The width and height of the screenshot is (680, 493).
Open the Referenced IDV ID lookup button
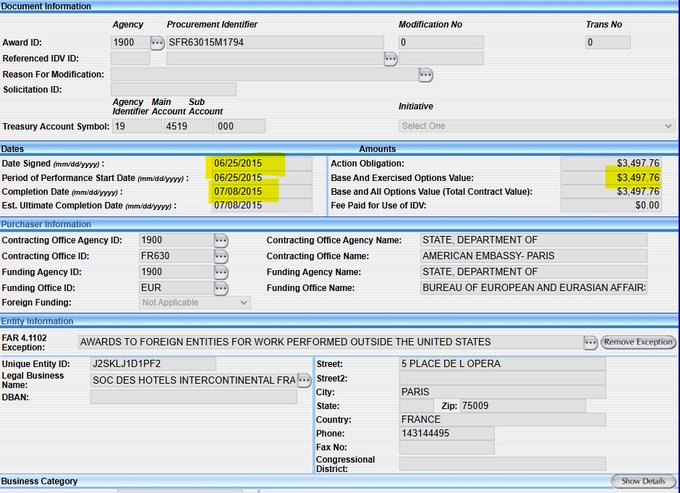pos(390,59)
